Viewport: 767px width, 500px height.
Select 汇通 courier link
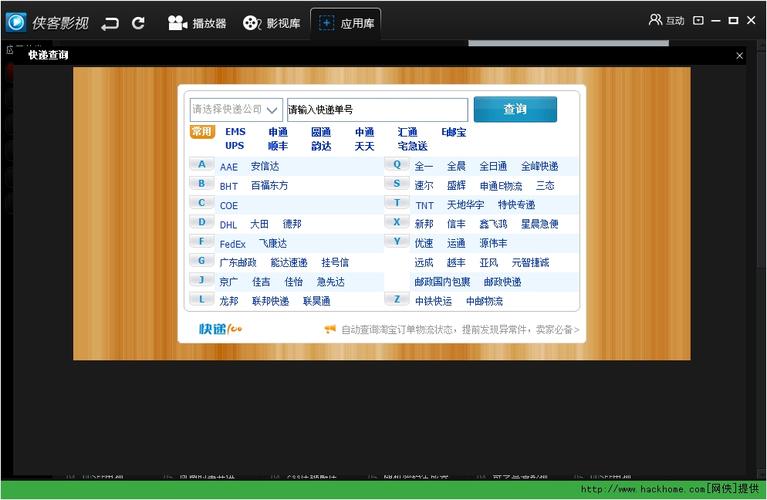click(x=407, y=132)
